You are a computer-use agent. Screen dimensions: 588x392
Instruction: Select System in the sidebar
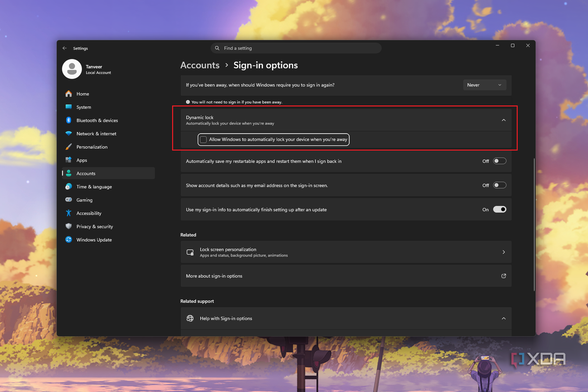tap(108, 107)
